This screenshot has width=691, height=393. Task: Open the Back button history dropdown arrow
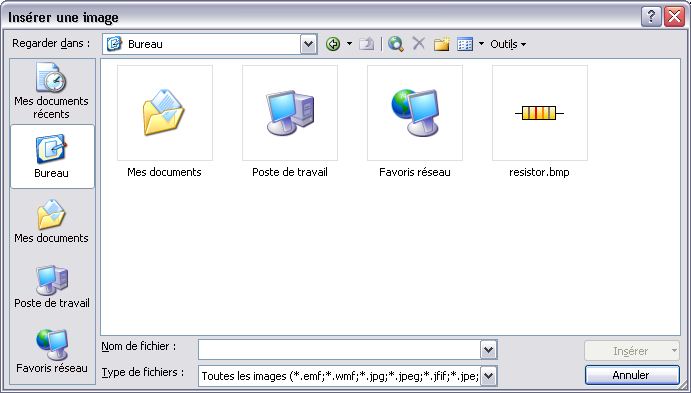tap(349, 44)
